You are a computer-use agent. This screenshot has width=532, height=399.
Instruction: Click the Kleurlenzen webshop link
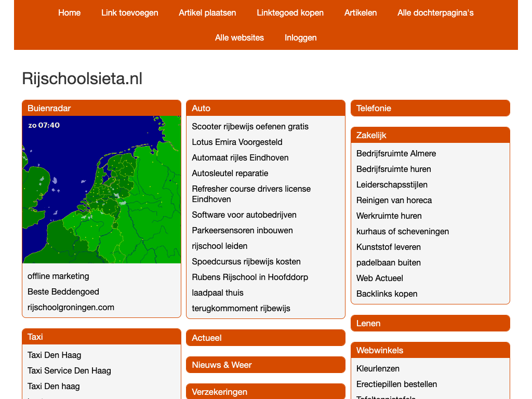tap(378, 368)
